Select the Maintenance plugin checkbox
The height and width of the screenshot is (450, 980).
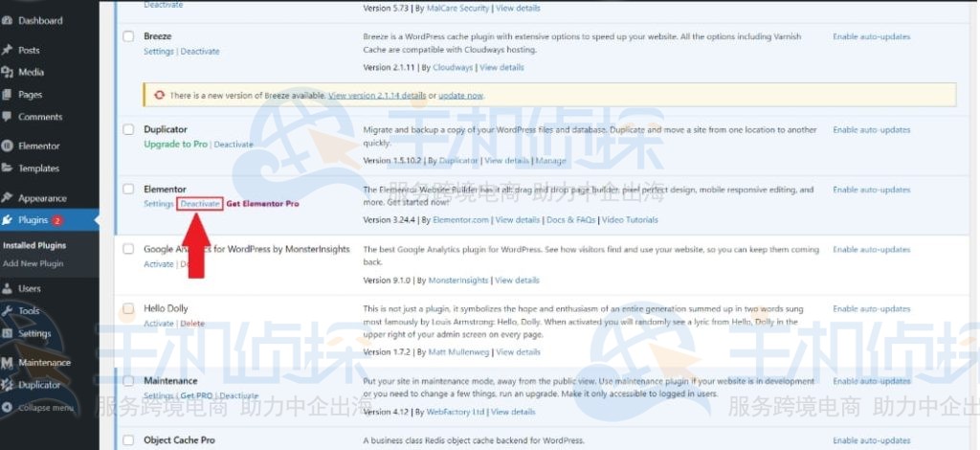pos(128,381)
